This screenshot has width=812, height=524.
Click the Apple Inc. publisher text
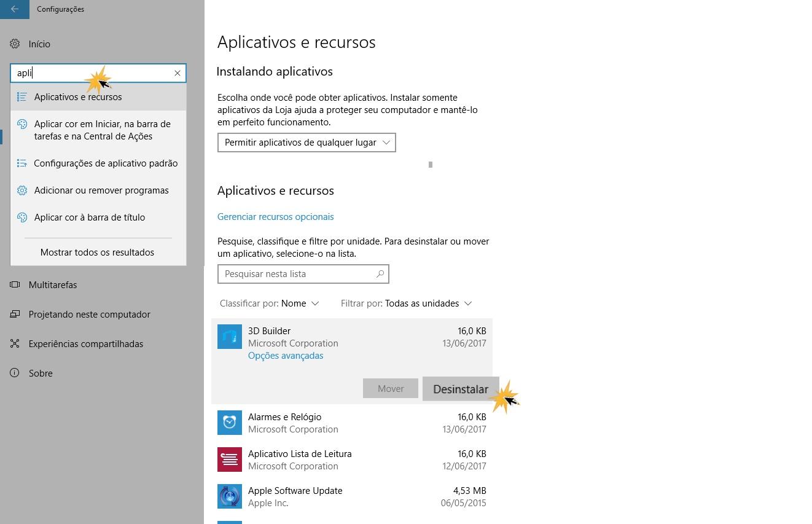pos(268,503)
